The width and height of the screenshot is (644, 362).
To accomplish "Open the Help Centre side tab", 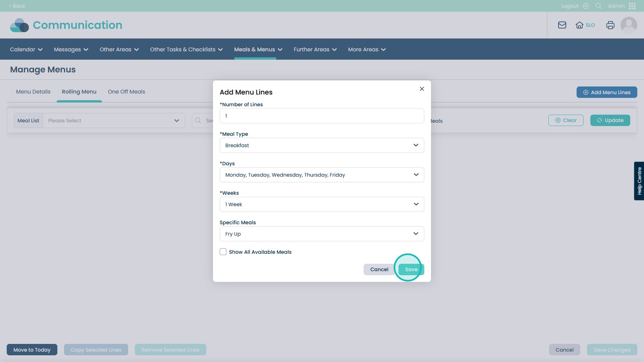I will point(639,181).
